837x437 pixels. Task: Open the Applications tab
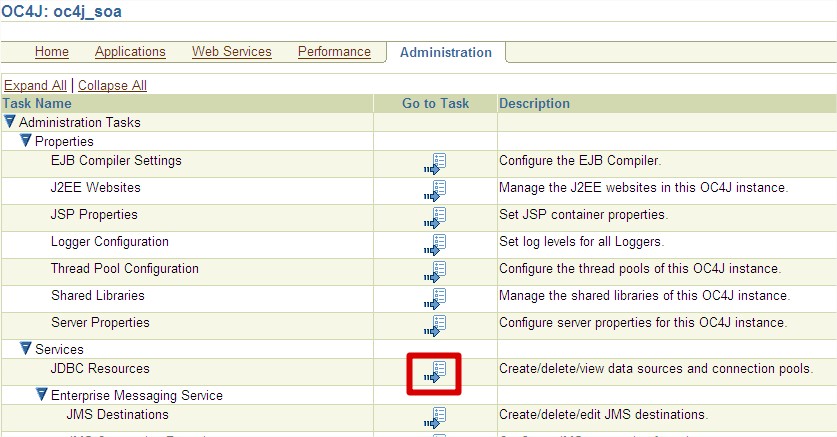[130, 52]
